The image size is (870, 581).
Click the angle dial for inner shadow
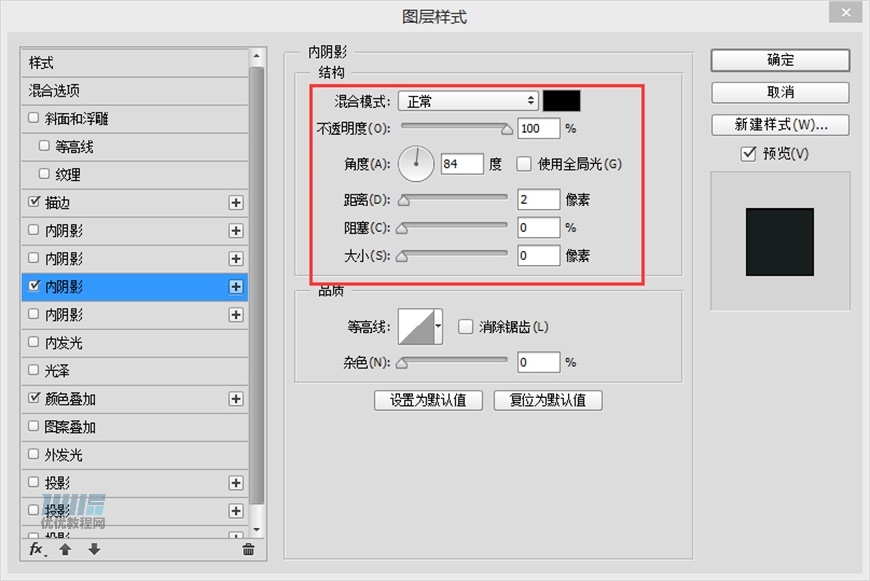point(416,164)
